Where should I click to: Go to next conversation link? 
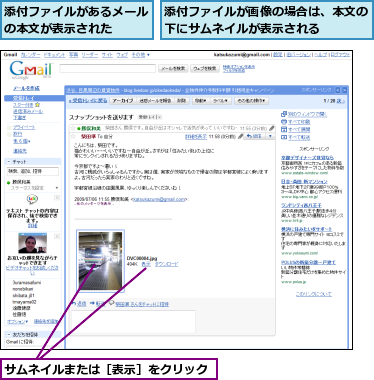click(341, 101)
